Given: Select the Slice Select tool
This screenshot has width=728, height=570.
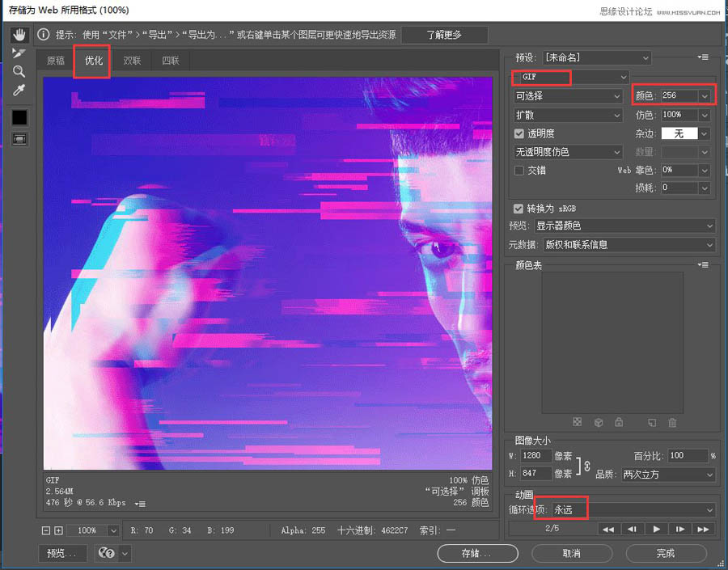Looking at the screenshot, I should 19,53.
